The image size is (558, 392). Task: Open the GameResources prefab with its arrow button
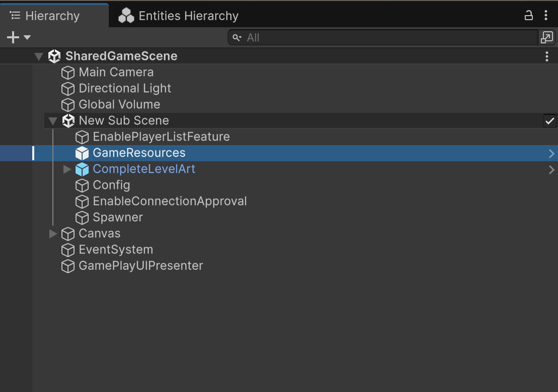tap(552, 153)
